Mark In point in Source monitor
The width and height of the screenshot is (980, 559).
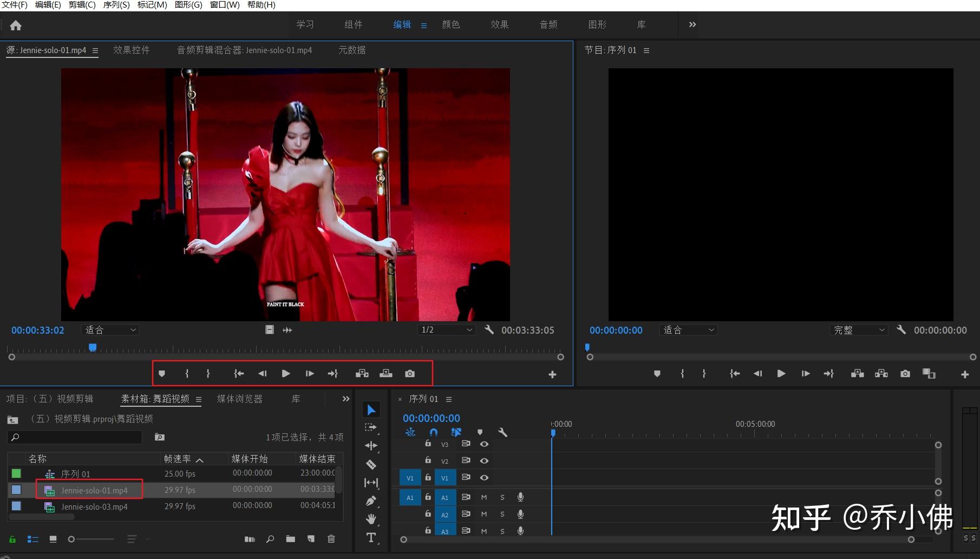click(x=187, y=374)
